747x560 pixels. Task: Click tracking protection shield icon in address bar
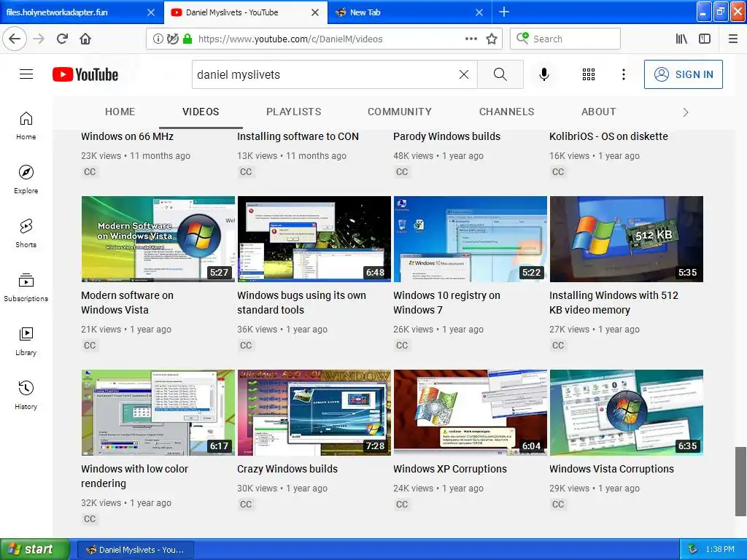pos(172,39)
